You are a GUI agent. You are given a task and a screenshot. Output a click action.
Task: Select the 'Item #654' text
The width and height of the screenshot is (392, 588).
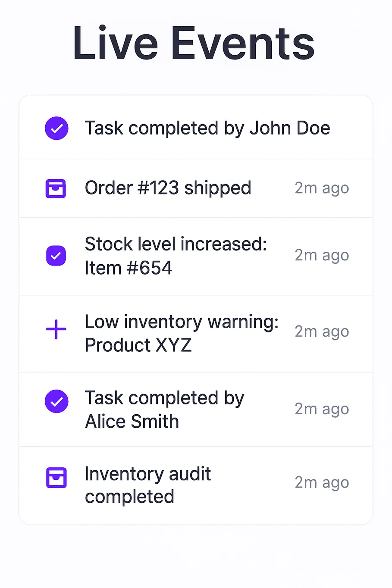128,268
